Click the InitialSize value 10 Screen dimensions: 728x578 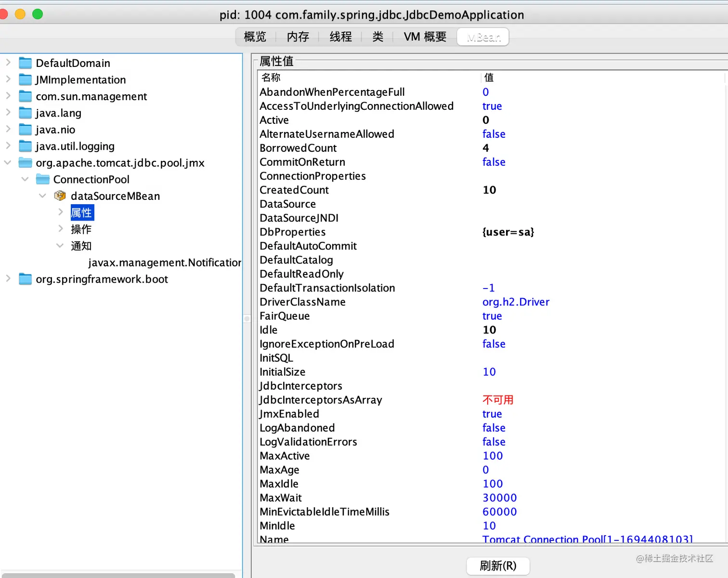pyautogui.click(x=489, y=371)
